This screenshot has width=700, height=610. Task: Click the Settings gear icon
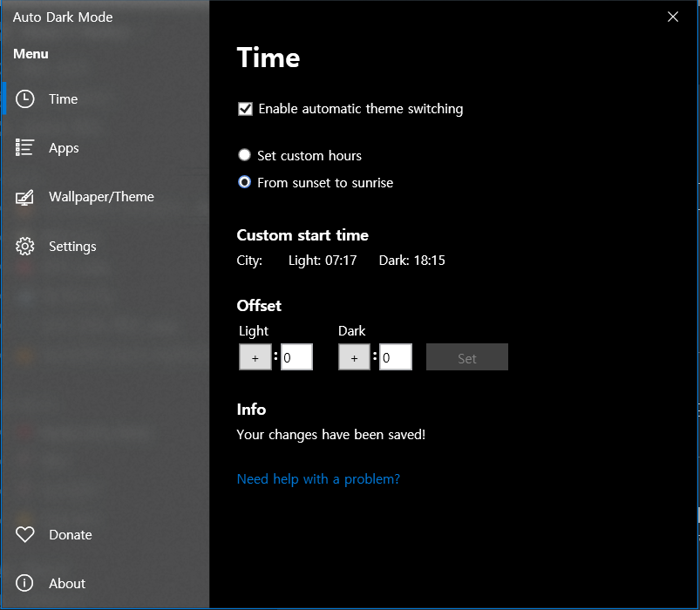point(24,246)
